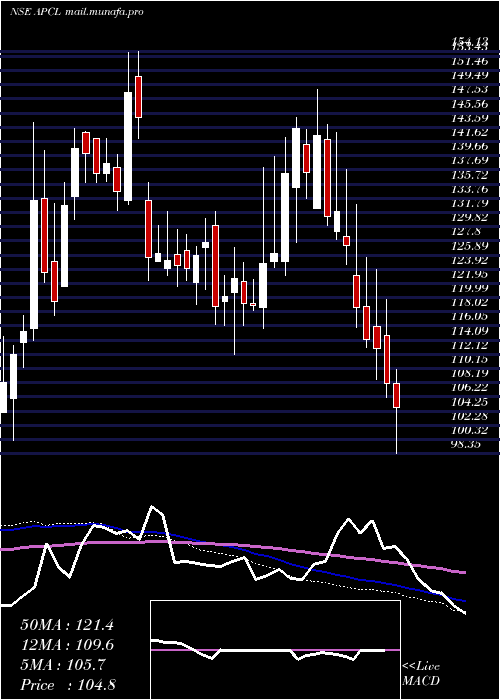The width and height of the screenshot is (500, 700).
Task: Click the 50MA : 121.4 reading
Action: point(67,625)
